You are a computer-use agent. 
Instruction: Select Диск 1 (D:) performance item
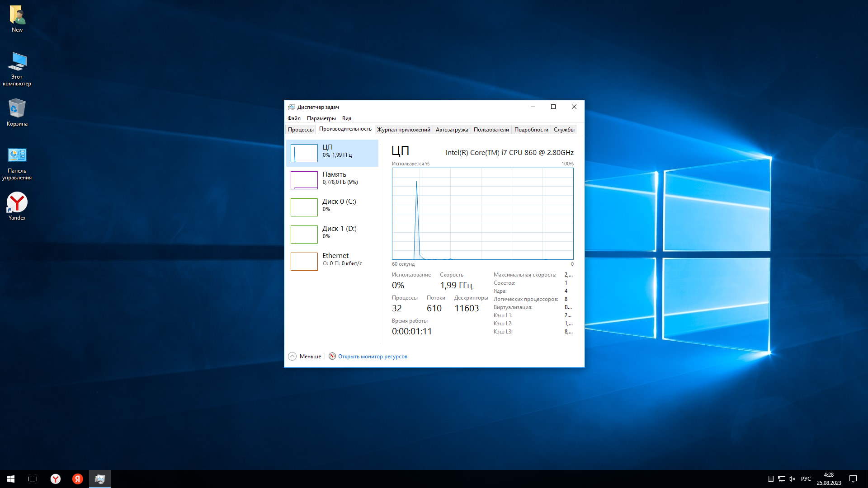[304, 235]
